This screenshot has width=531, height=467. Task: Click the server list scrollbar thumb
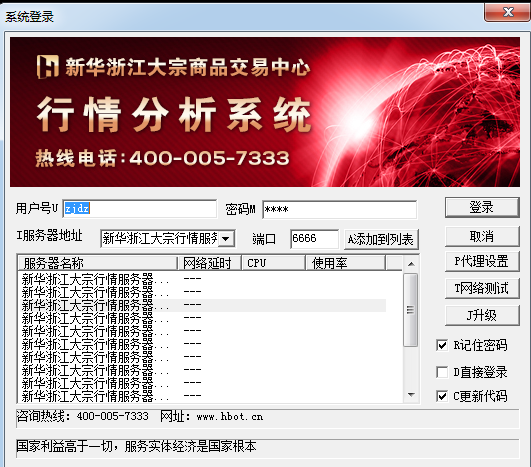point(411,310)
